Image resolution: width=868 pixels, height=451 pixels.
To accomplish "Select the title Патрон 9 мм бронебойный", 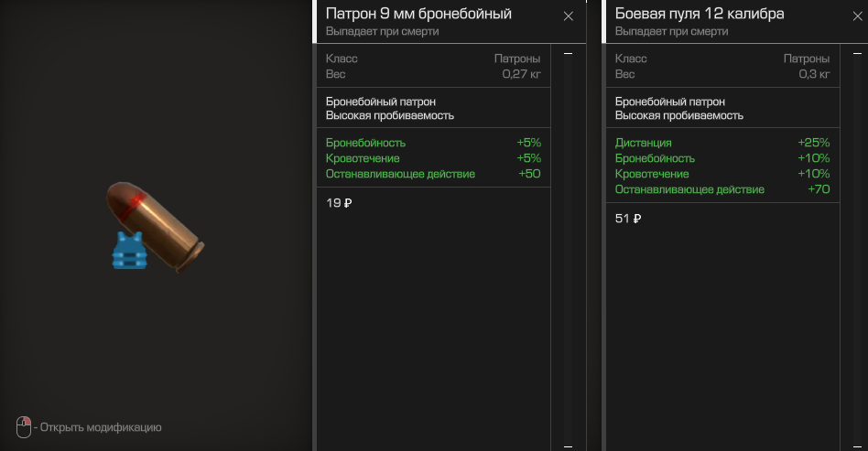I will [x=418, y=14].
